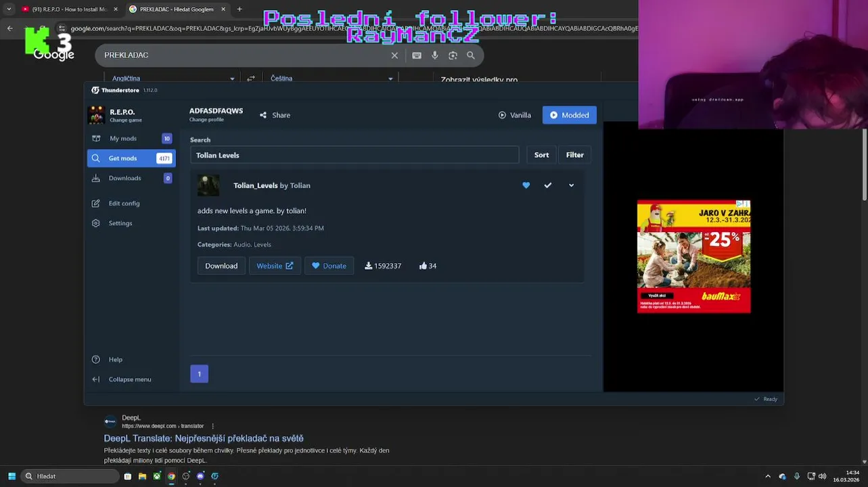Click the taskbar Hledat search box
The image size is (868, 487).
(70, 476)
